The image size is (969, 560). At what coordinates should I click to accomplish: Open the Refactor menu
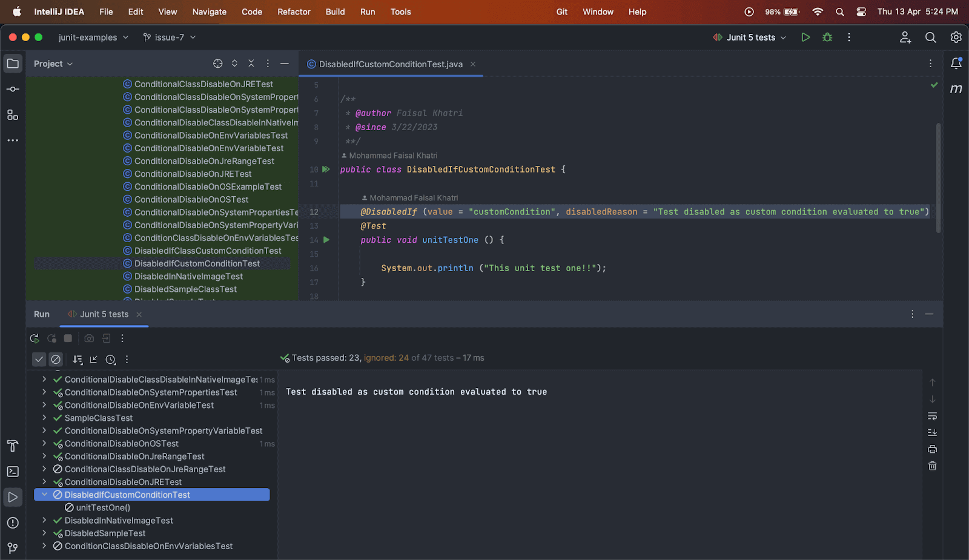294,12
